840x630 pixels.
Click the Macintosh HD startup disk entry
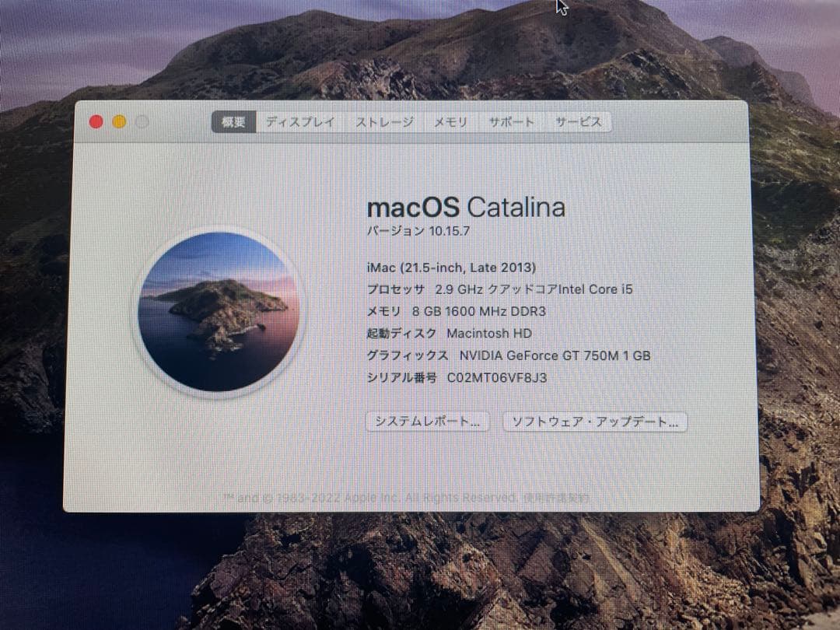coord(449,333)
